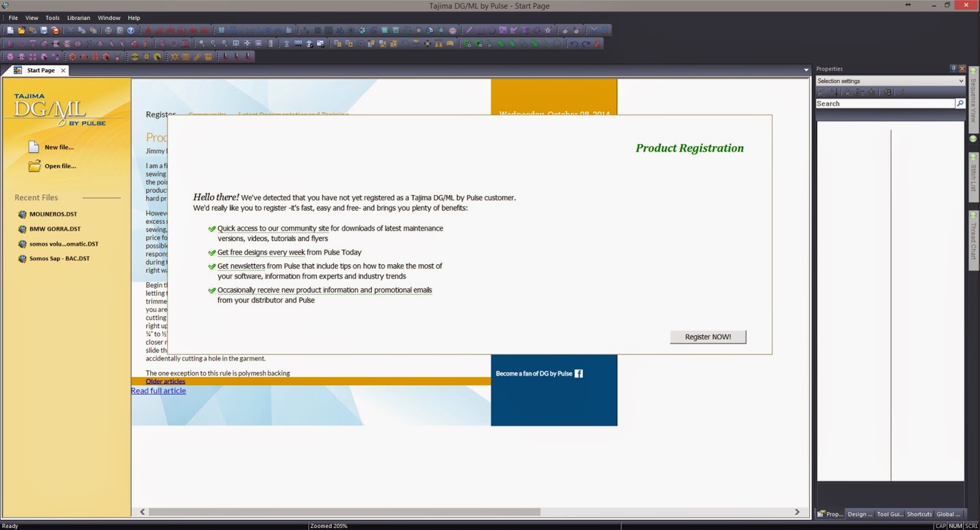This screenshot has width=980, height=530.
Task: Click the blue Help question mark icon
Action: coord(130,30)
